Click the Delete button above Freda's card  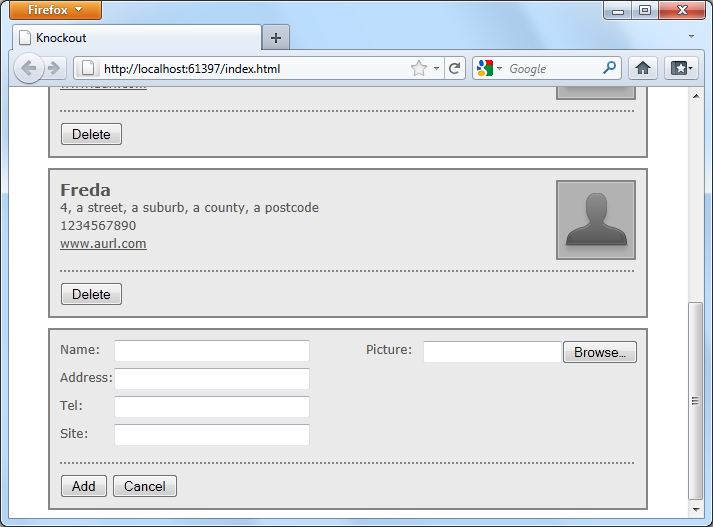click(91, 134)
